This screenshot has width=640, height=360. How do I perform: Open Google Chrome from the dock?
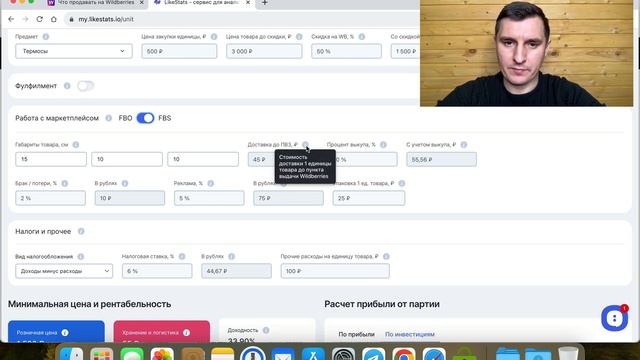404,354
